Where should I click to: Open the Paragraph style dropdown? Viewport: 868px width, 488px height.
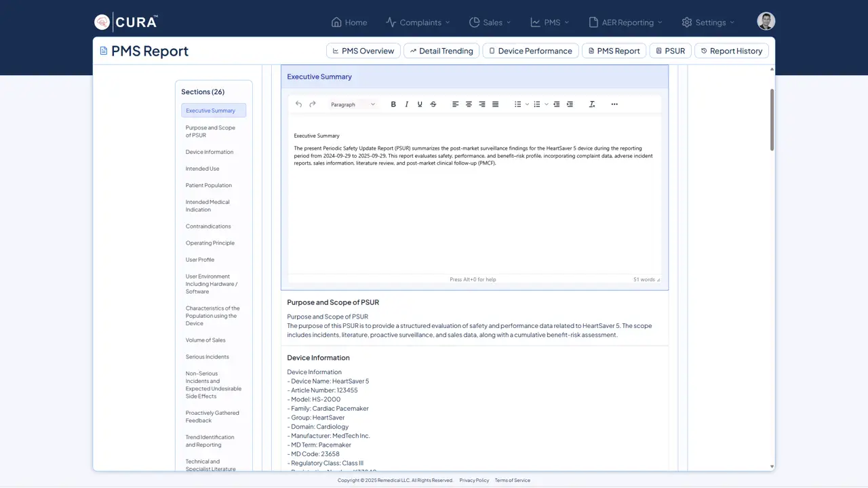tap(353, 104)
